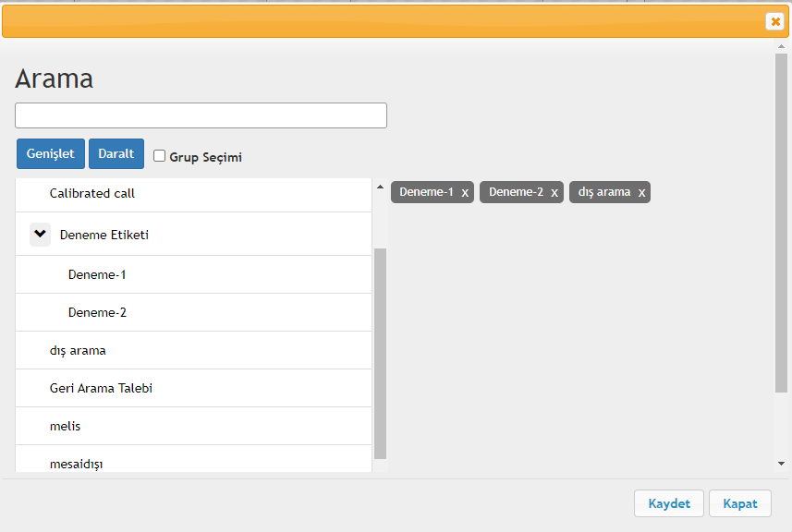The width and height of the screenshot is (792, 532).
Task: Choose dış arama from the list
Action: coord(193,350)
